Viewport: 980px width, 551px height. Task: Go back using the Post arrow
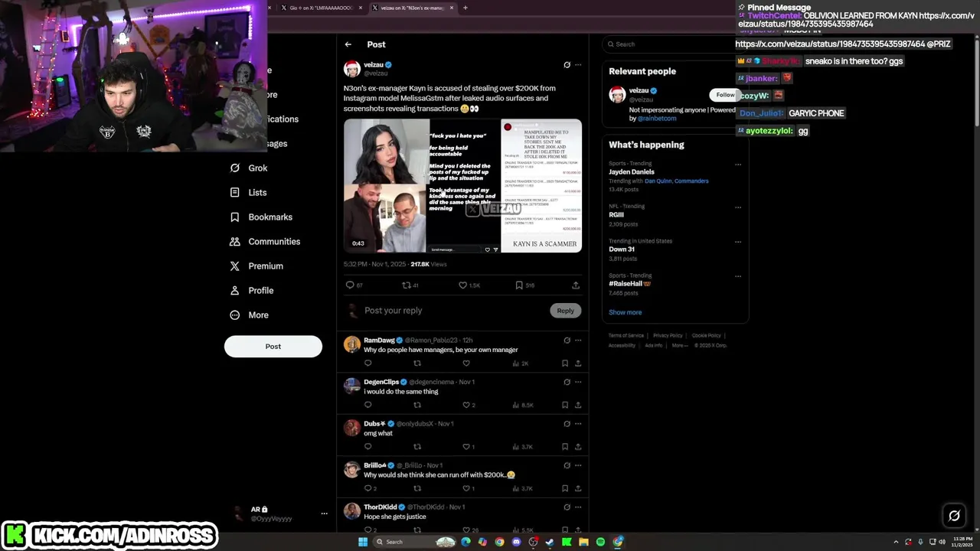348,44
